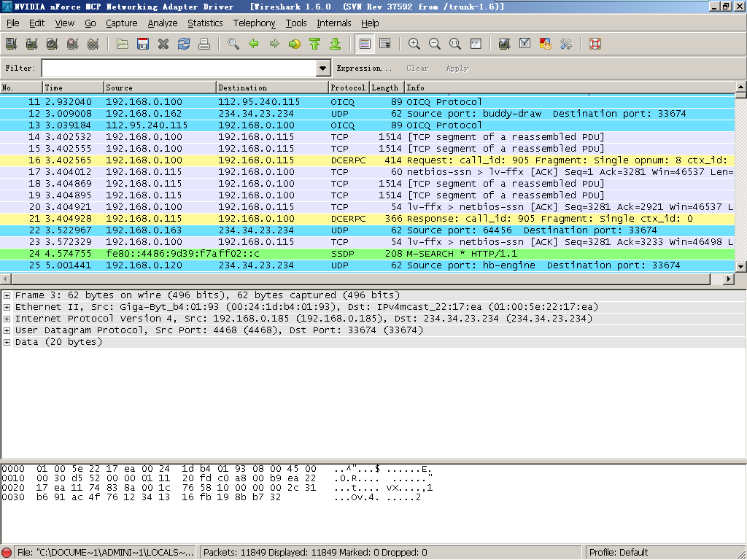This screenshot has height=560, width=747.
Task: Open the Statistics menu
Action: [x=205, y=23]
